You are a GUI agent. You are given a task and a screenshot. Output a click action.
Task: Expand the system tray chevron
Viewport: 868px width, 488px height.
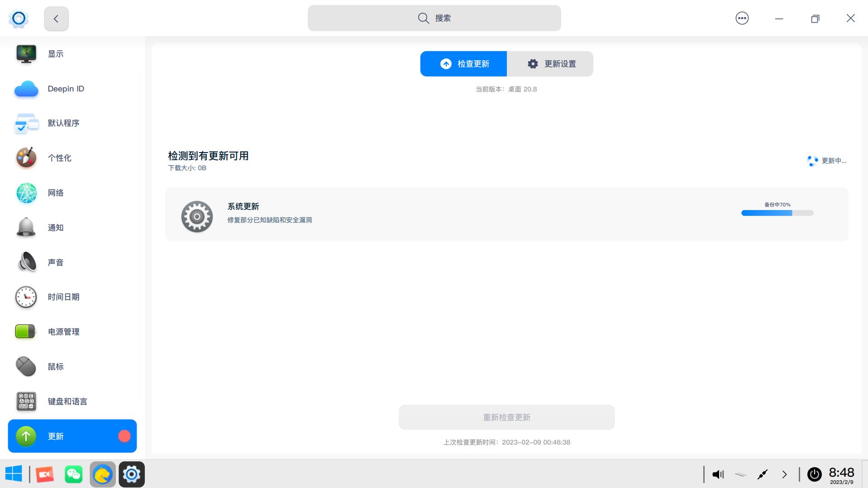(785, 474)
